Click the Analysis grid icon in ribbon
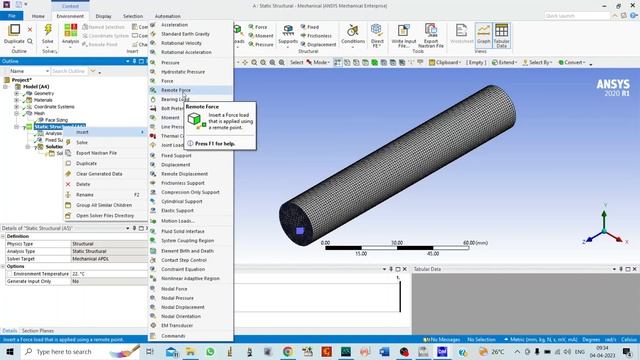Image resolution: width=640 pixels, height=360 pixels. (70, 30)
